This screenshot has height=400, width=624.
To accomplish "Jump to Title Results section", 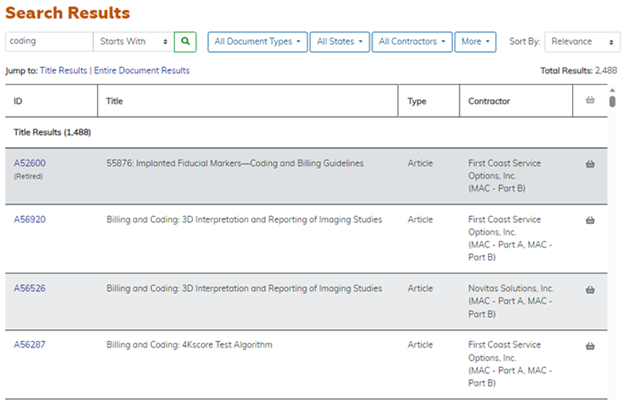I will coord(64,71).
